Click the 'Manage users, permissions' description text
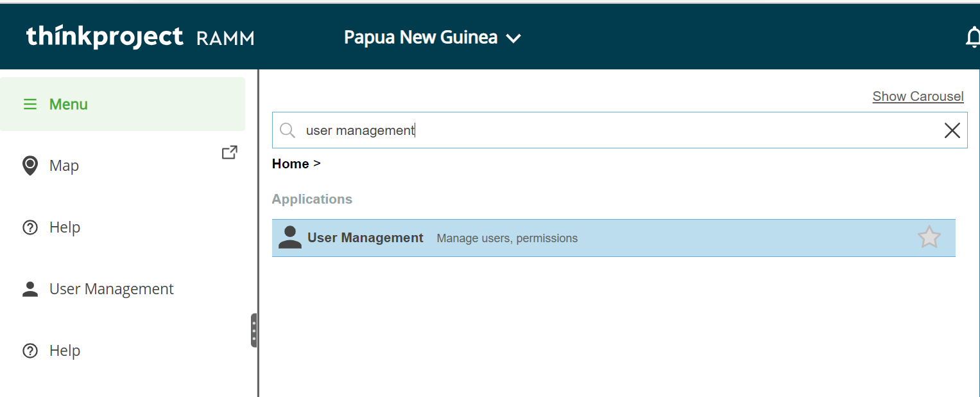Viewport: 980px width, 397px height. point(507,238)
